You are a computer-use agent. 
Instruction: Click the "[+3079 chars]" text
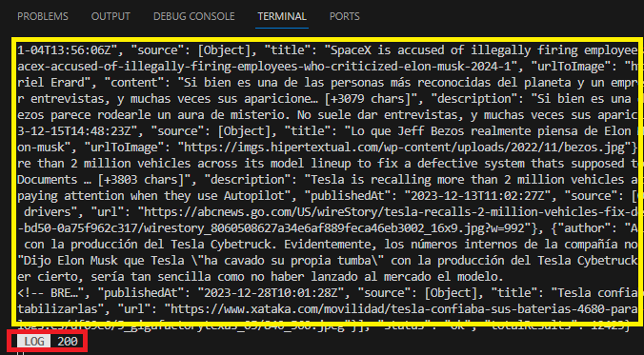(367, 99)
